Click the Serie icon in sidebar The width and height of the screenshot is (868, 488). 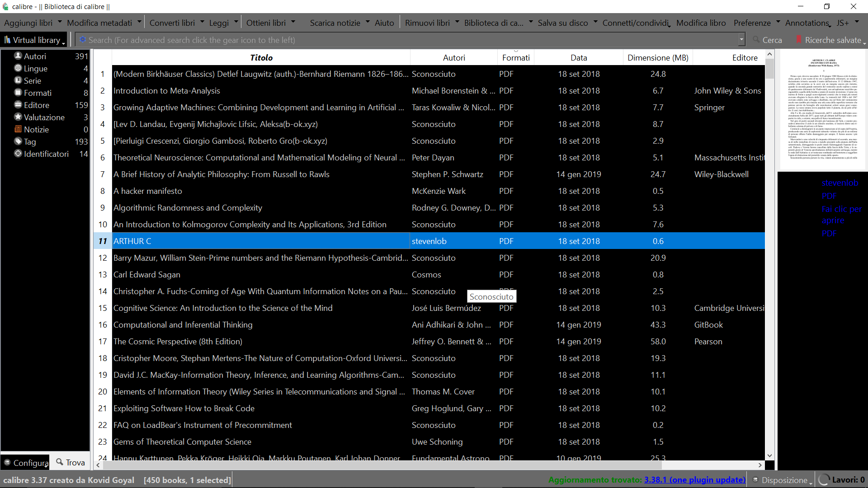pos(18,80)
